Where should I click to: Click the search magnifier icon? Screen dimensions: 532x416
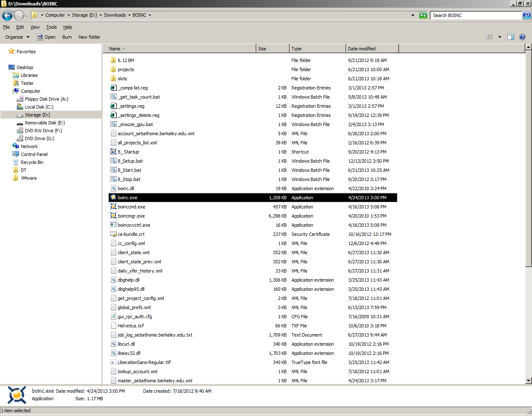tap(527, 15)
